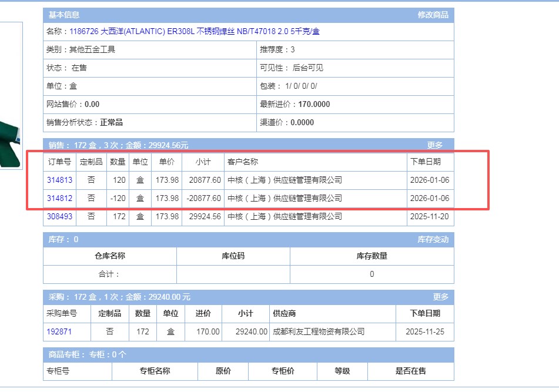
Task: Open purchase order 192871
Action: [x=59, y=331]
